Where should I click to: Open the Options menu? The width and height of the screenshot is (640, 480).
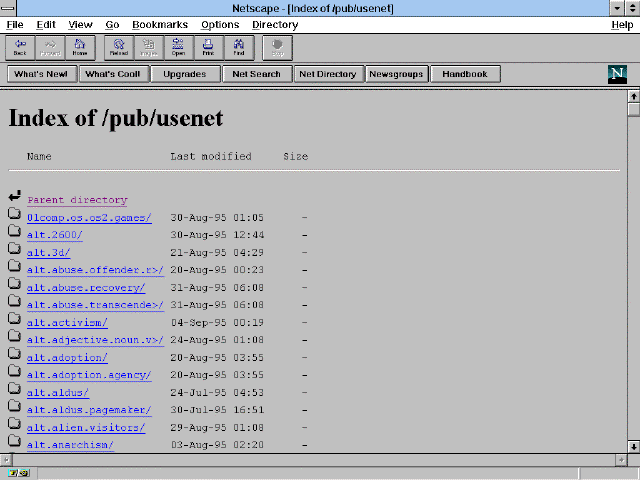[x=220, y=25]
